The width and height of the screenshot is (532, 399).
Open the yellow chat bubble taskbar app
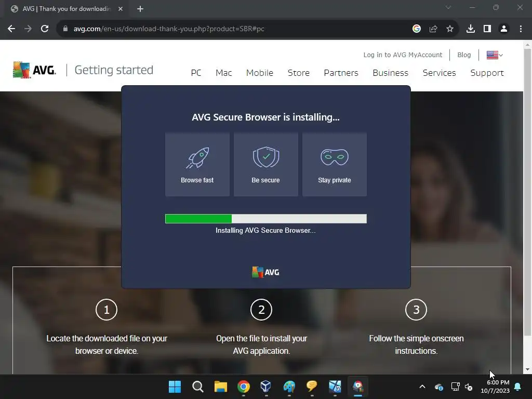click(x=312, y=387)
